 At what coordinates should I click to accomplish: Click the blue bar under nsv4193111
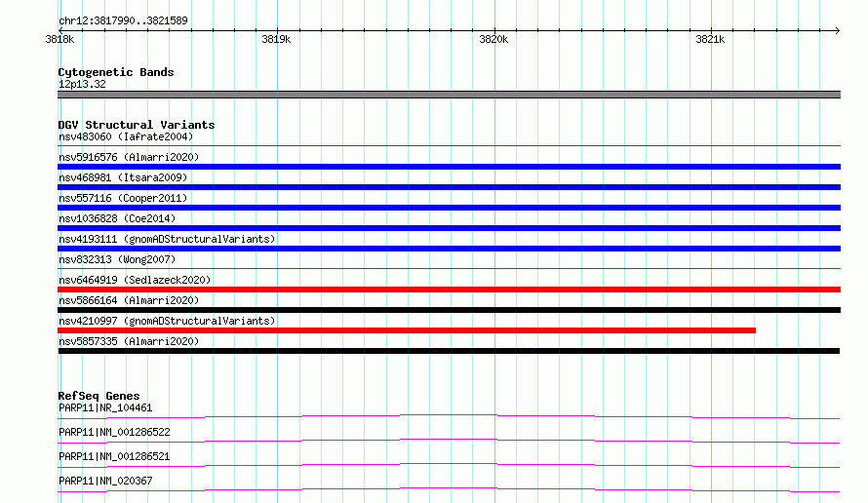(x=449, y=249)
